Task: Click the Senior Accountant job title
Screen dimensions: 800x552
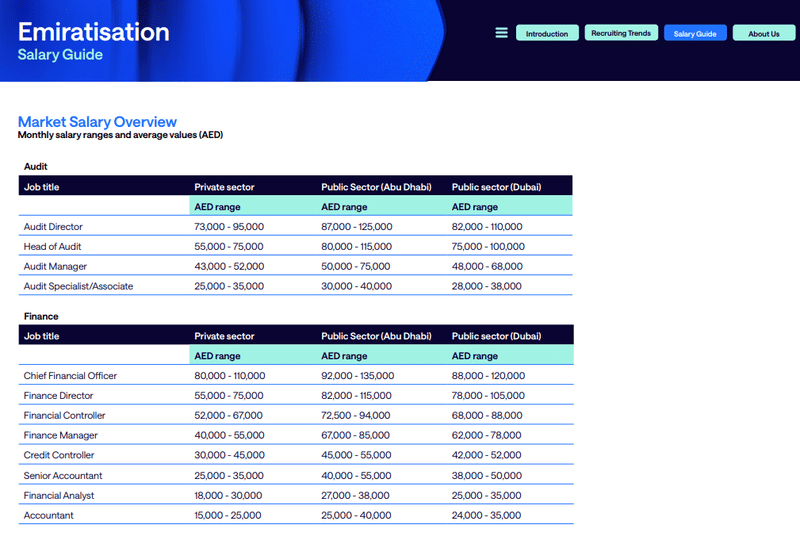Action: pos(63,476)
